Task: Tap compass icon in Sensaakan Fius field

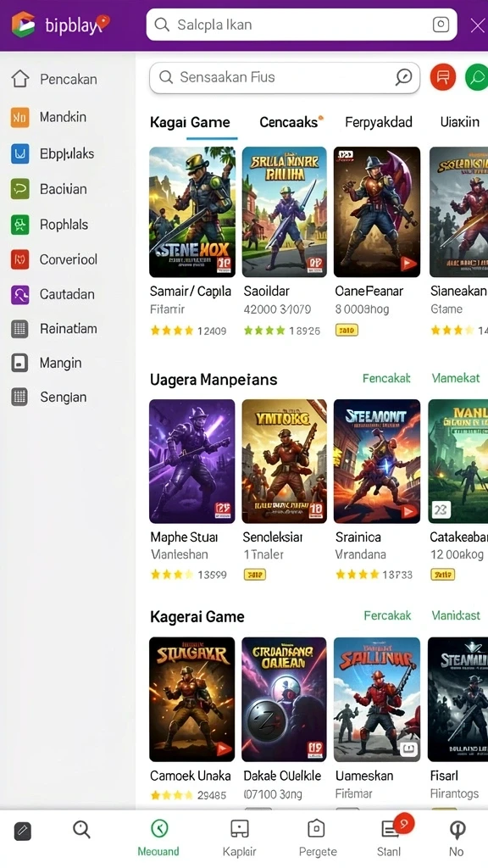Action: click(404, 77)
